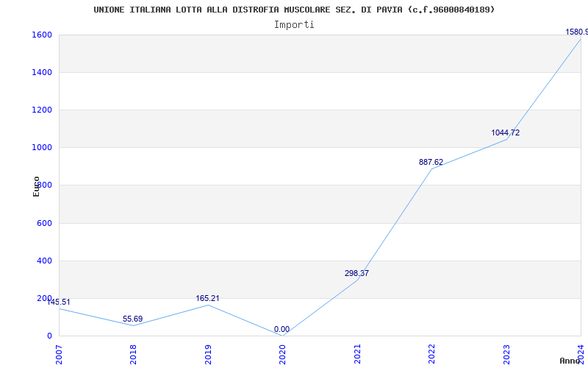Click the x-axis year 2023
This screenshot has height=368, width=588.
(x=506, y=354)
